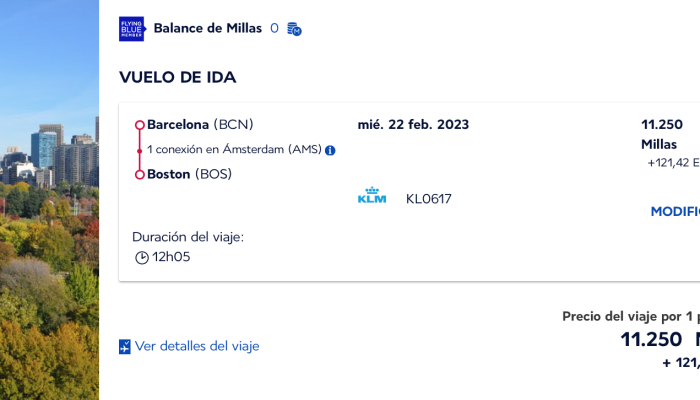Click the Flying Blue Member logo
700x400 pixels.
(132, 29)
